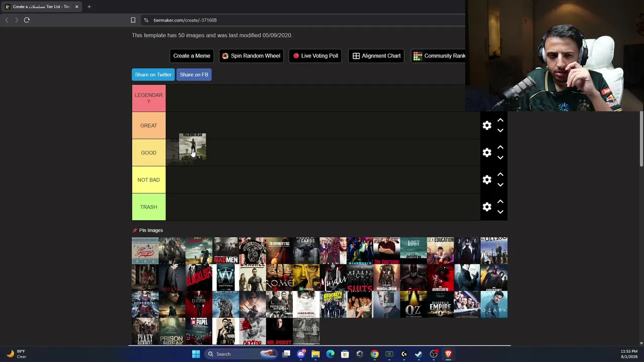Pick the Fargo poster thumbnail

point(145,250)
